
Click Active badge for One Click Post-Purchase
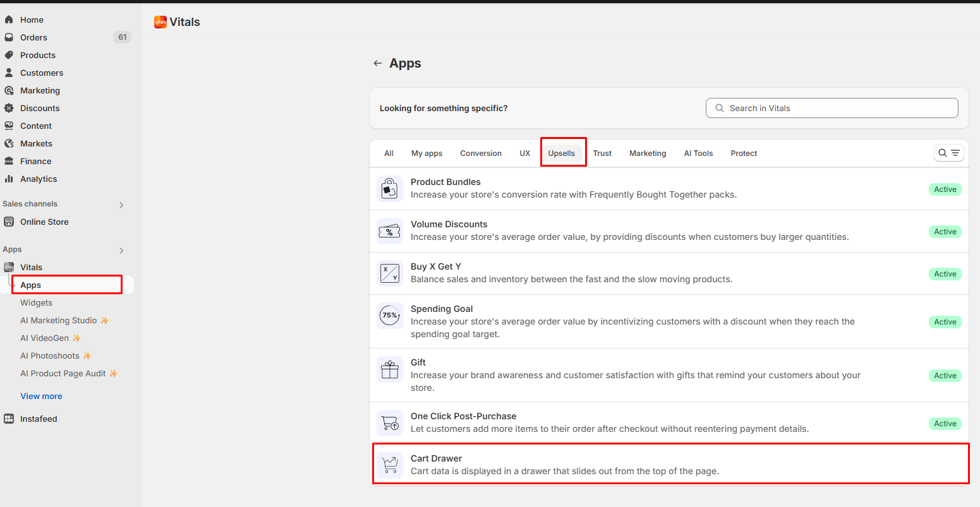coord(945,424)
